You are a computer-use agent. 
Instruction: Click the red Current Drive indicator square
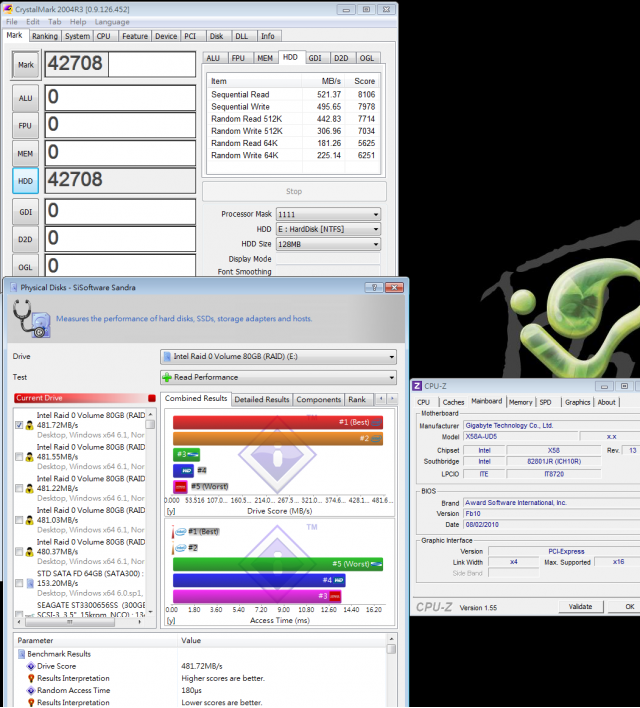pos(152,398)
